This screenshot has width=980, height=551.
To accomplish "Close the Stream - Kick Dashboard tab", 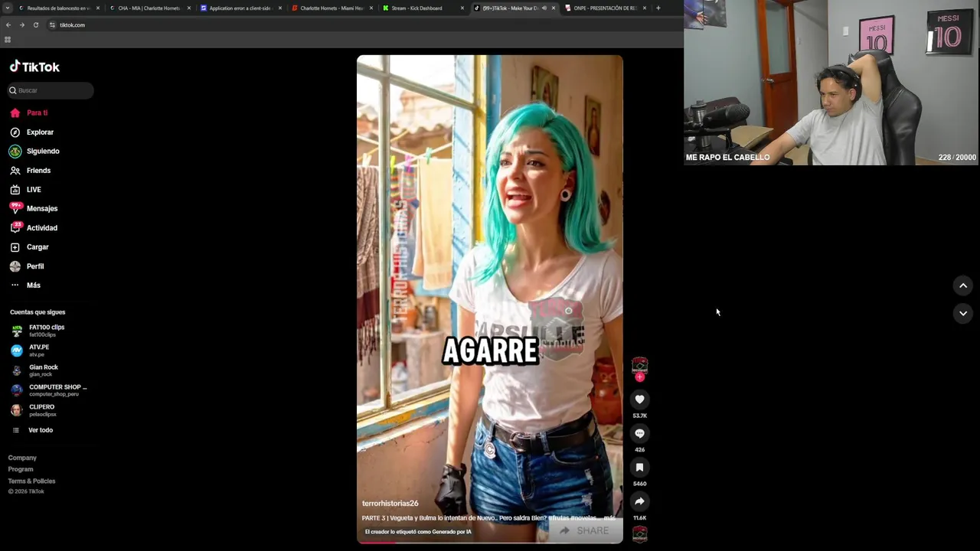I will (x=462, y=8).
